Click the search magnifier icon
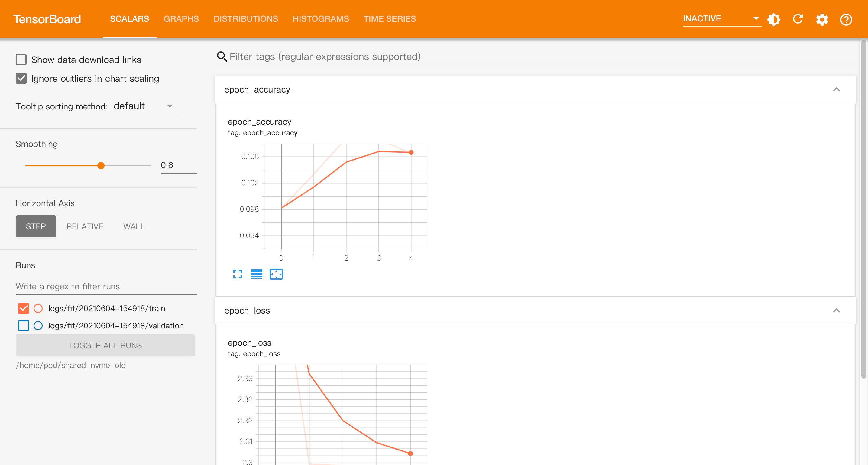The height and width of the screenshot is (465, 868). [222, 56]
